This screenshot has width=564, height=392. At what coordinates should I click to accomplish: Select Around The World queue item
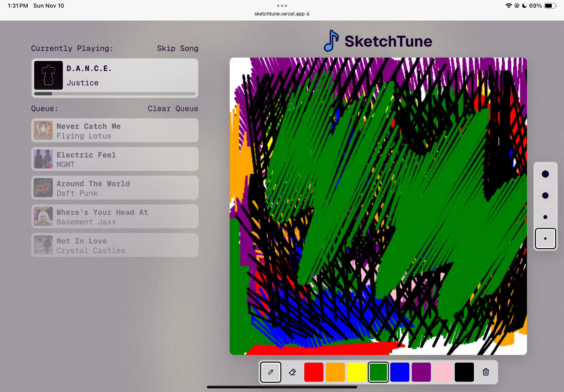click(x=115, y=188)
